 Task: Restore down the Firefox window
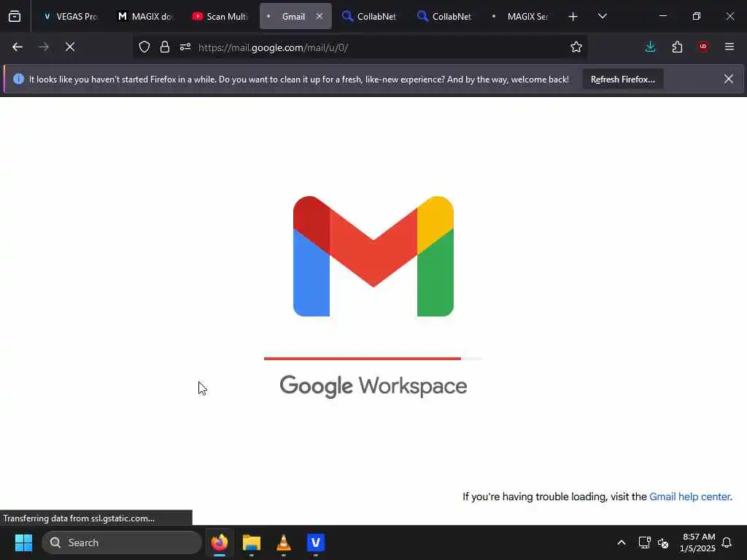click(x=697, y=16)
